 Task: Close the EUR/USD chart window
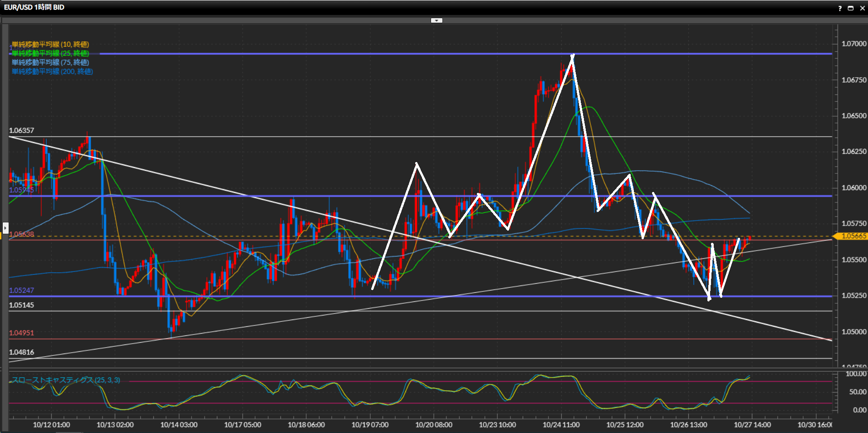pos(862,8)
